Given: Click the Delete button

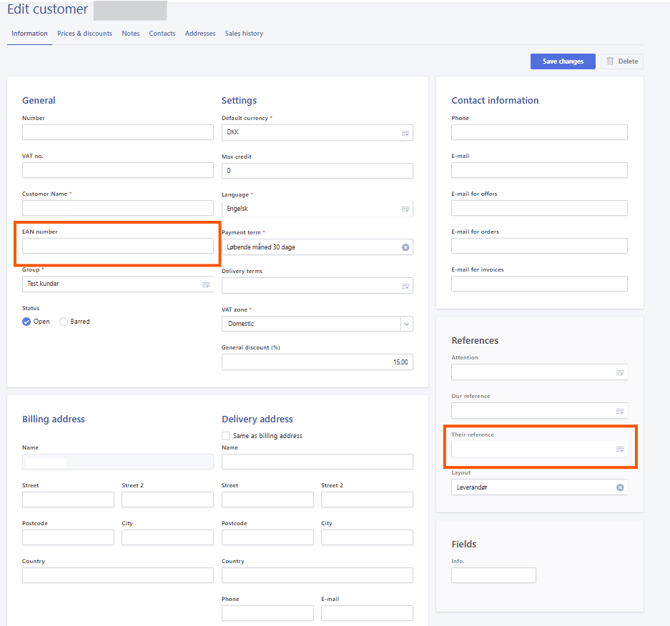Looking at the screenshot, I should [x=621, y=61].
